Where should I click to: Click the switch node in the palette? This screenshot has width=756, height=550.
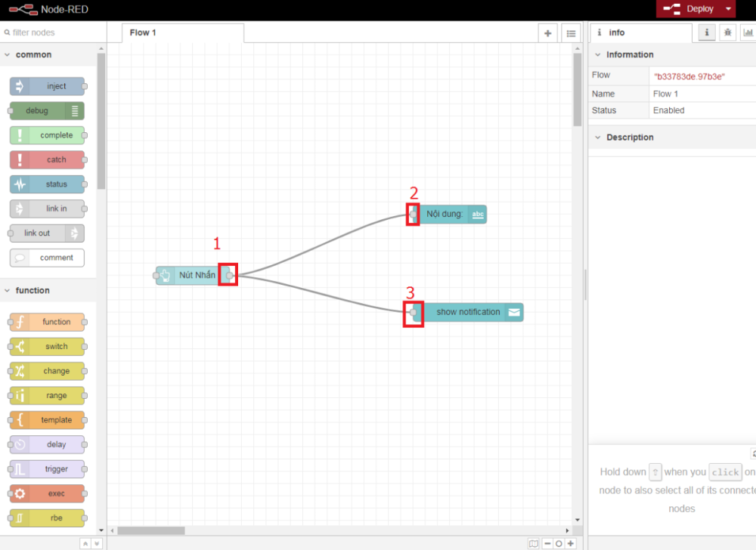(x=47, y=347)
